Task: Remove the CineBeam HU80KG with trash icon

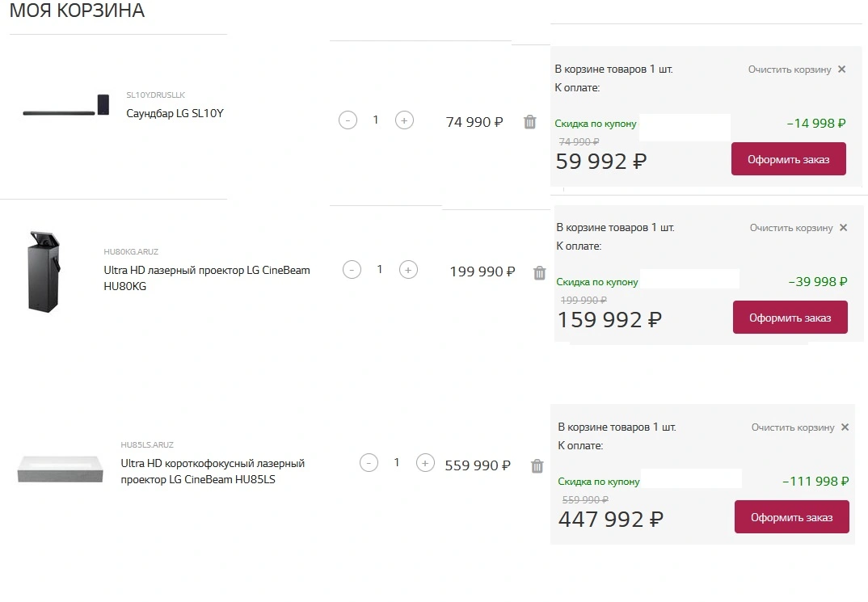Action: pos(540,273)
